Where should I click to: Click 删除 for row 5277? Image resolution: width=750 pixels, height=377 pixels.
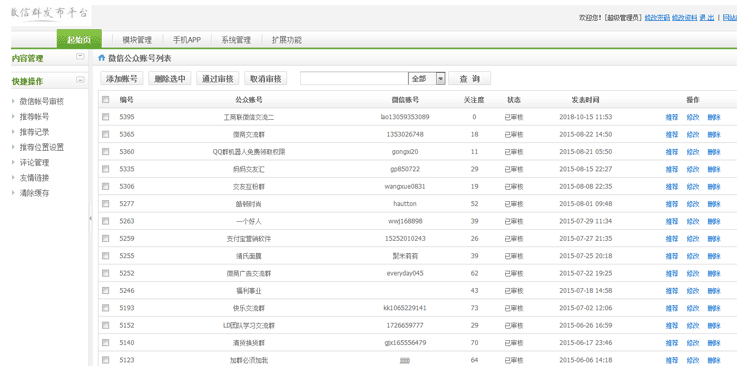(x=714, y=204)
